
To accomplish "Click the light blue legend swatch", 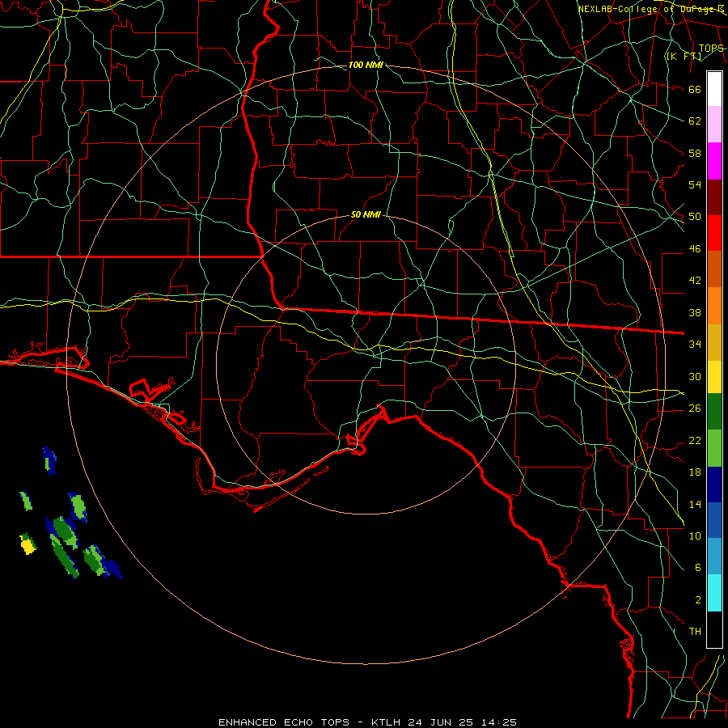I will [714, 557].
